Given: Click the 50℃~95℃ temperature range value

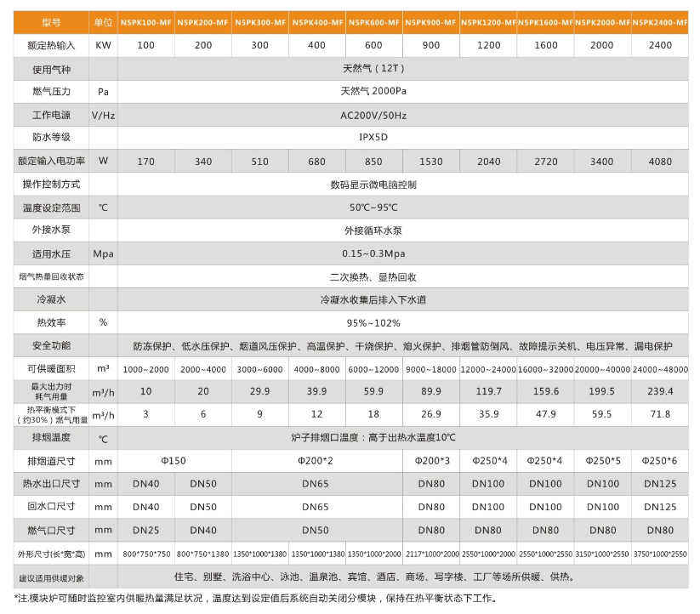Looking at the screenshot, I should [373, 207].
